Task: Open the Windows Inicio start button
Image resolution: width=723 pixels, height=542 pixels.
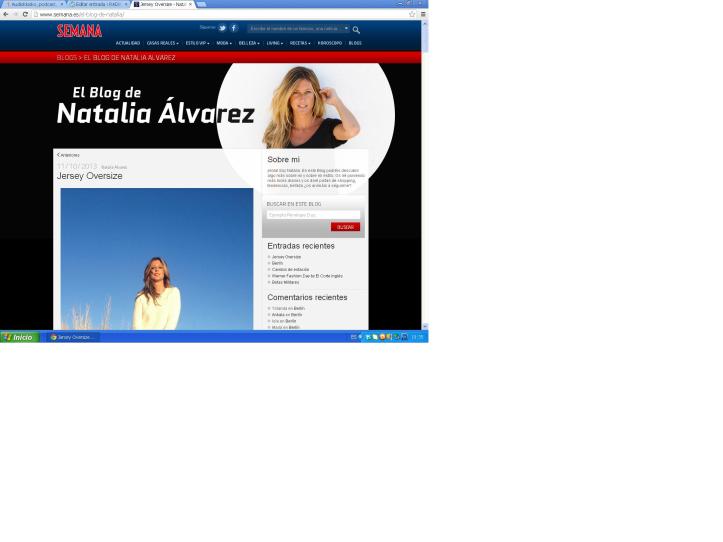Action: point(19,337)
